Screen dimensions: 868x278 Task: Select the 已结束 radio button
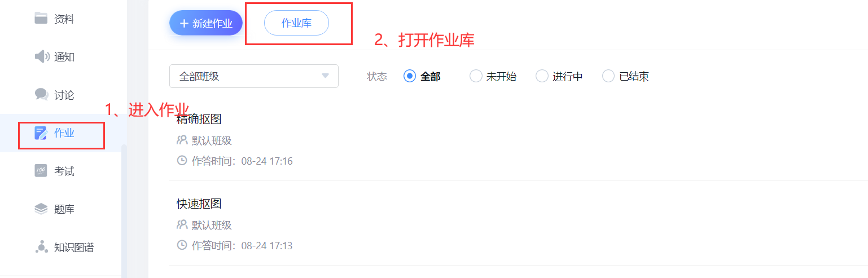click(608, 76)
